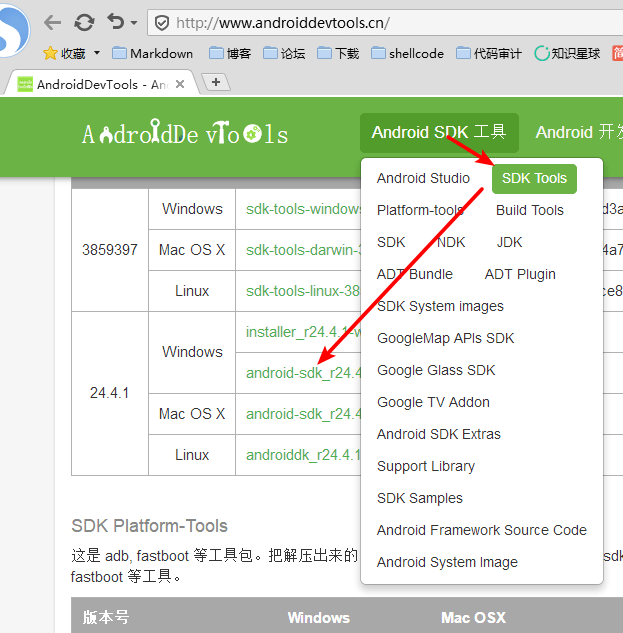This screenshot has width=623, height=633.
Task: Open the 论坛 bookmarks folder
Action: pos(284,53)
